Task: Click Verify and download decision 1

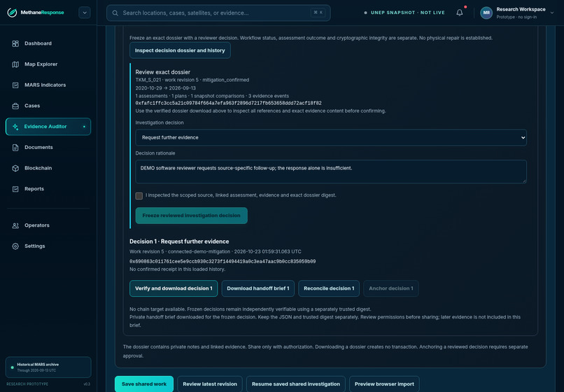Action: point(174,288)
